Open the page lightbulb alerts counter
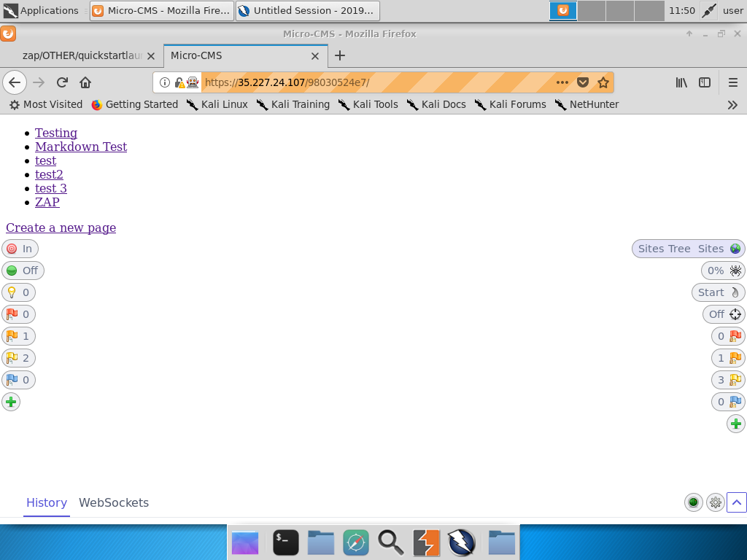 click(x=18, y=292)
